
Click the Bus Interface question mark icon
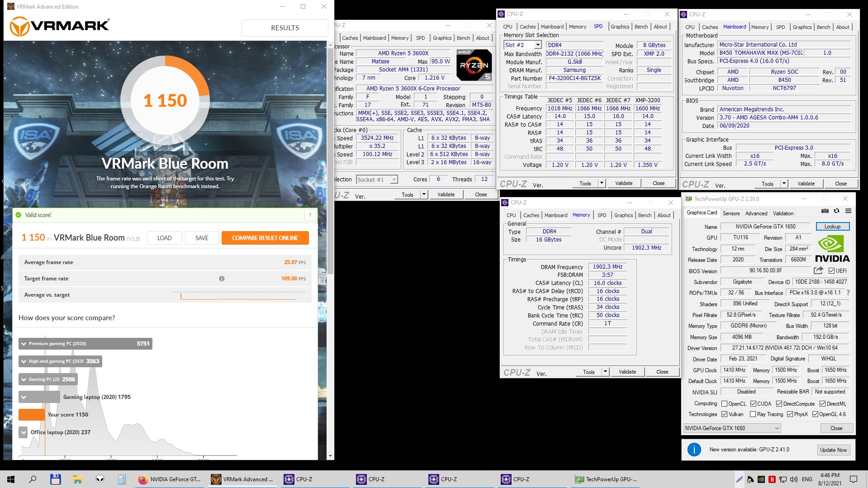point(848,293)
